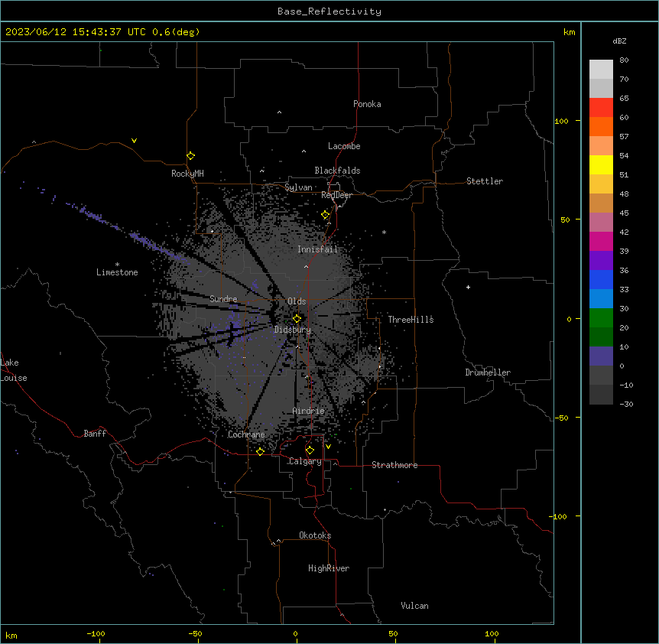659x644 pixels.
Task: Click the bright yellow 51-54 dBZ swatch
Action: coord(601,164)
